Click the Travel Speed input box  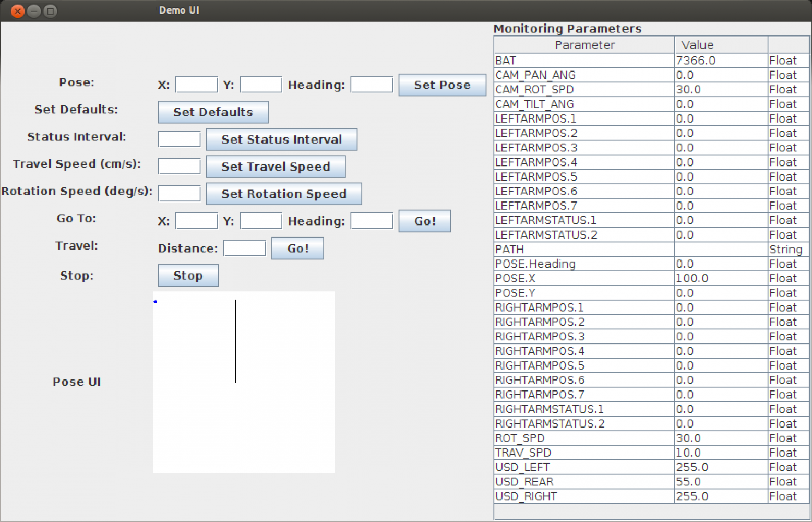click(x=179, y=167)
